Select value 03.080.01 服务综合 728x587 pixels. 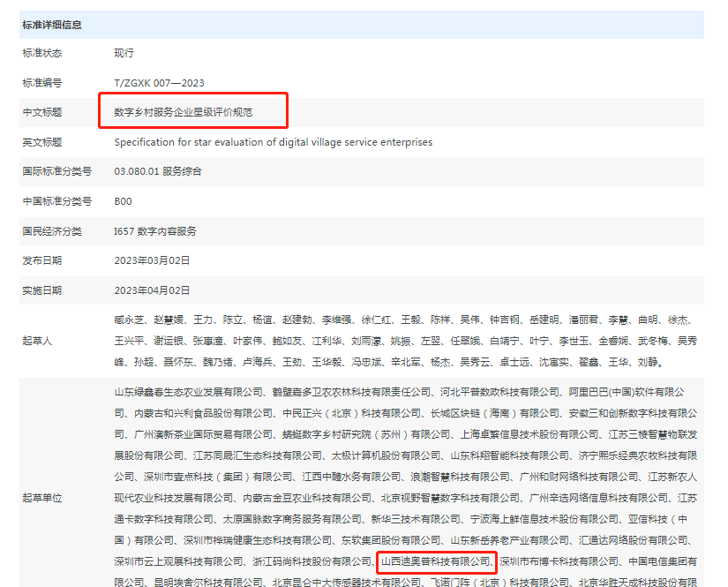(158, 171)
